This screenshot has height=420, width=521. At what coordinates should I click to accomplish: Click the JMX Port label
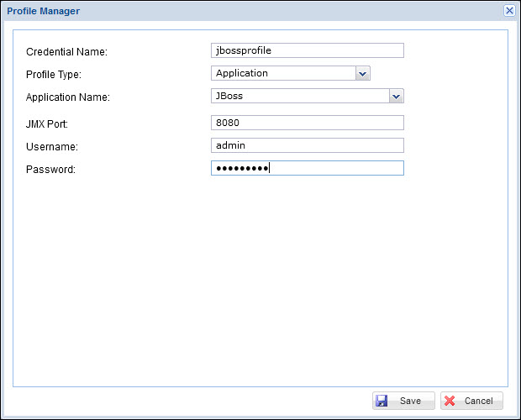pos(47,124)
